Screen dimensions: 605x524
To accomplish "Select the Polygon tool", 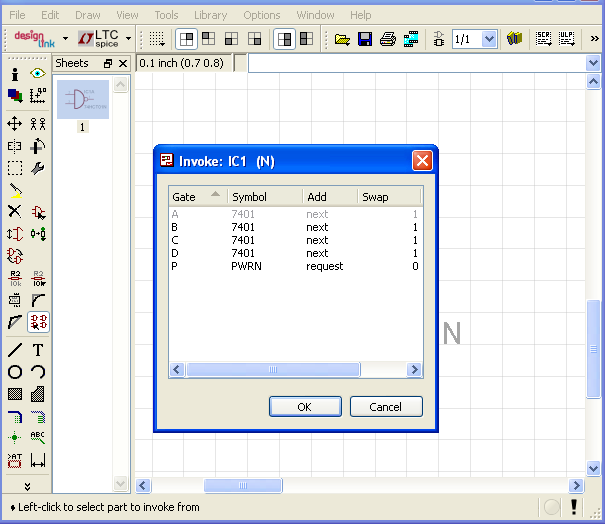I will [x=38, y=394].
